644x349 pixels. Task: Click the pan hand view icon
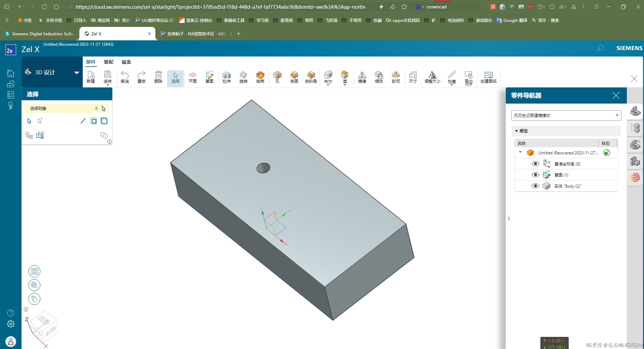click(34, 299)
